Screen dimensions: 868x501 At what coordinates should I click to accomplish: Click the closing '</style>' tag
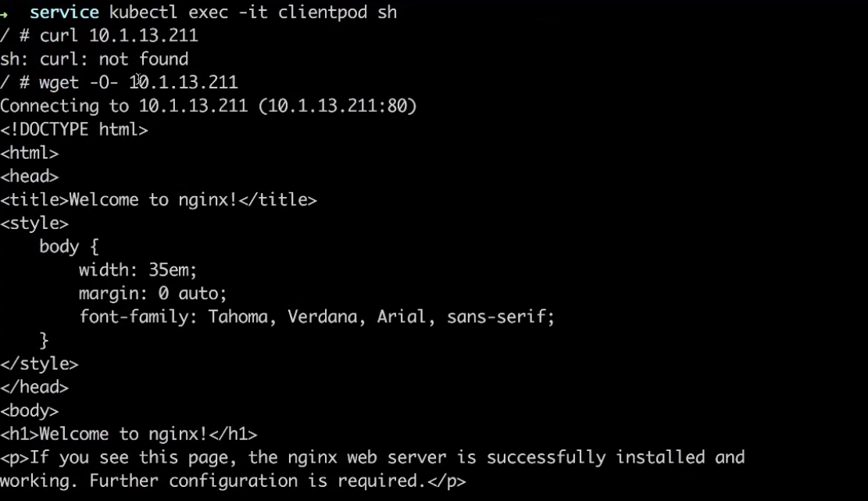click(x=39, y=363)
